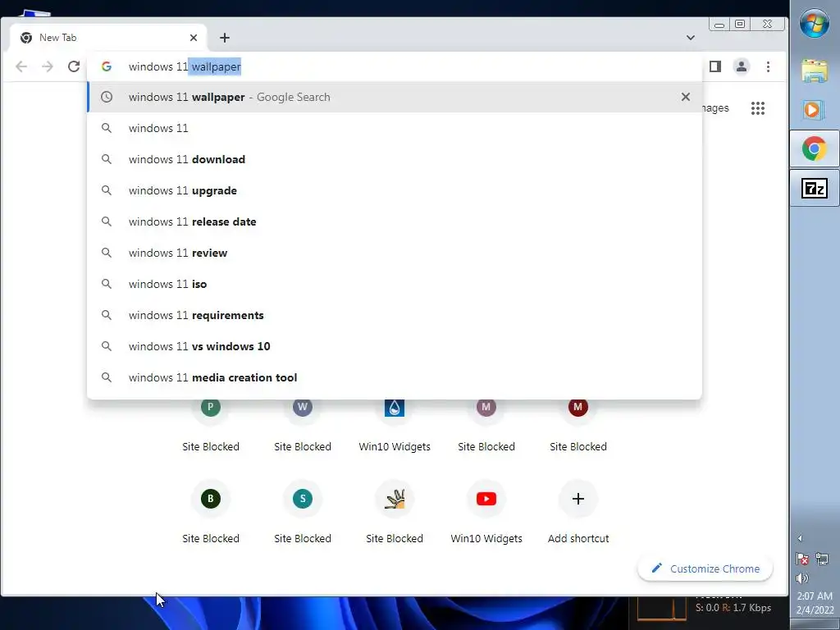The height and width of the screenshot is (630, 840).
Task: Open the teal S Site Blocked shortcut
Action: (x=303, y=512)
